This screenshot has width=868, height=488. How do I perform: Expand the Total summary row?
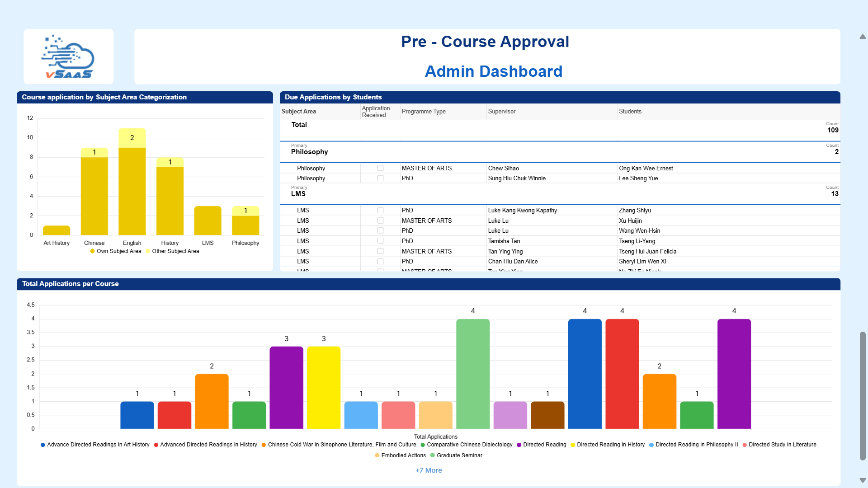click(299, 125)
